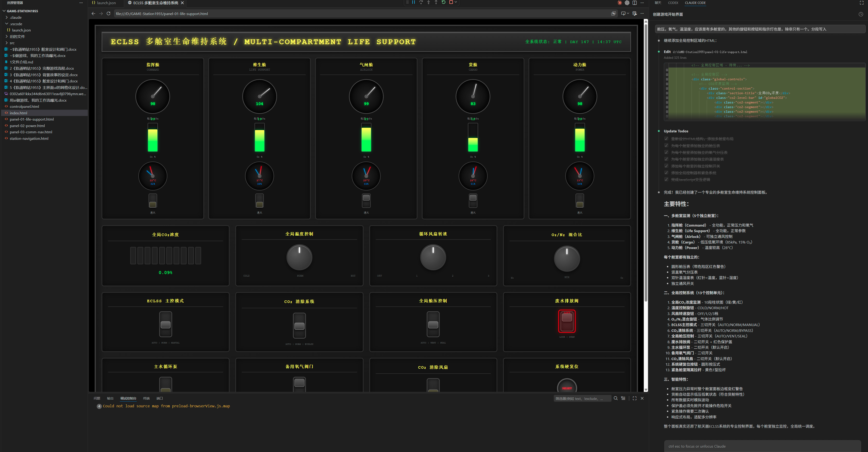Flip the 全局舱压控制 switch
This screenshot has width=868, height=452.
point(433,324)
